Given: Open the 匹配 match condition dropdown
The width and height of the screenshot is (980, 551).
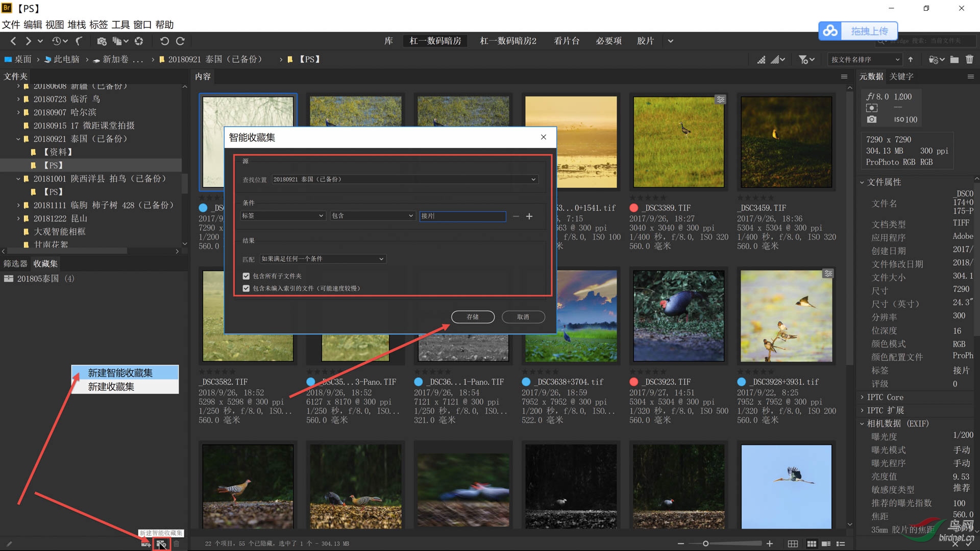Looking at the screenshot, I should (x=323, y=259).
